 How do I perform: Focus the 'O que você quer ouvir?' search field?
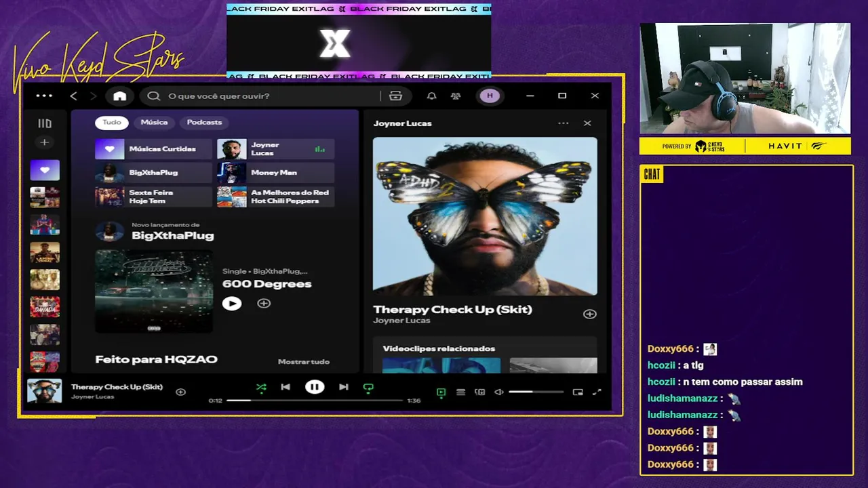coord(271,96)
